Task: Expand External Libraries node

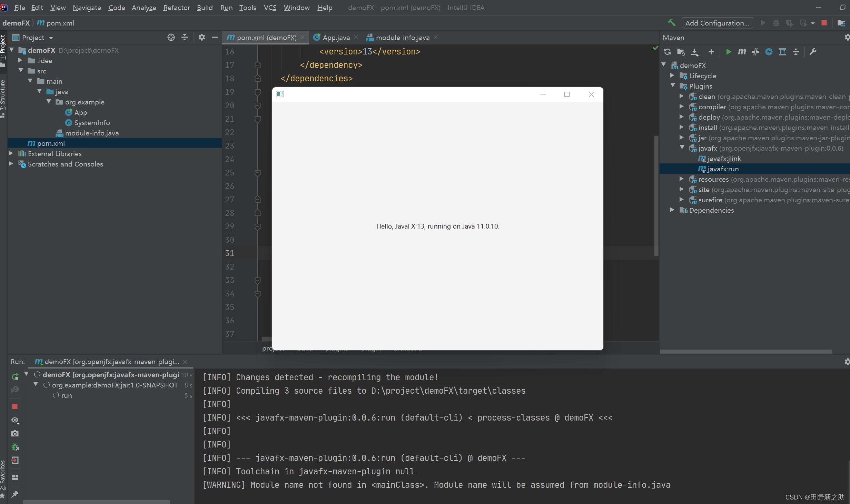Action: pos(11,153)
